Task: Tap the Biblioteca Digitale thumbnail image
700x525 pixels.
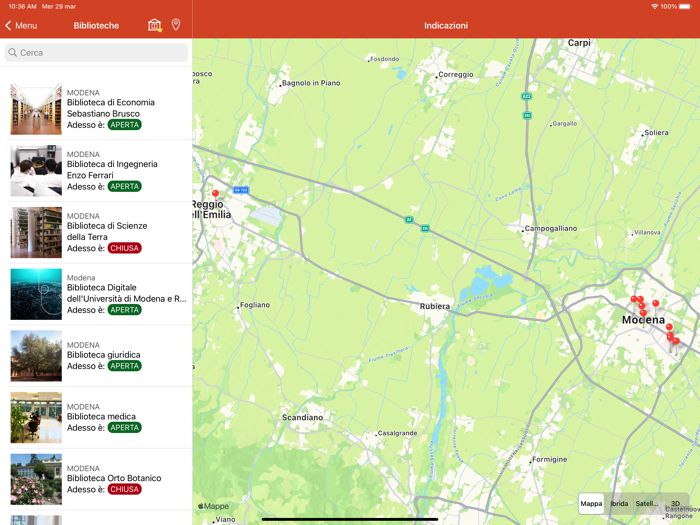Action: tap(36, 294)
